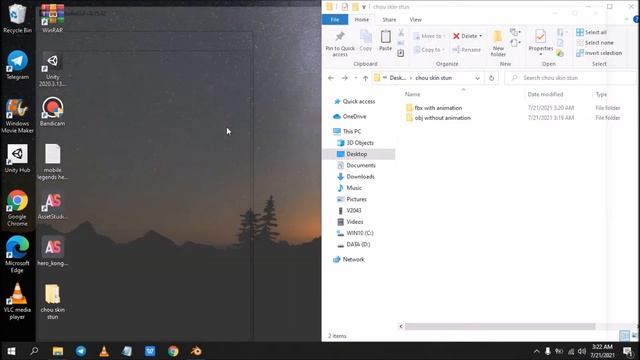Open 3D Objects in the navigation pane
The width and height of the screenshot is (640, 360).
(355, 143)
